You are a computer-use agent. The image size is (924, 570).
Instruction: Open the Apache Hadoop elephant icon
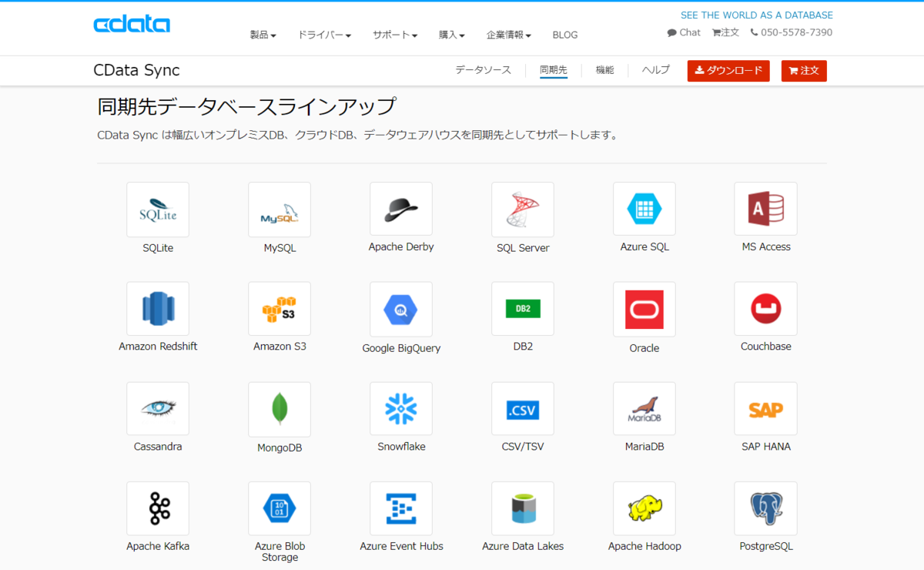coord(644,508)
